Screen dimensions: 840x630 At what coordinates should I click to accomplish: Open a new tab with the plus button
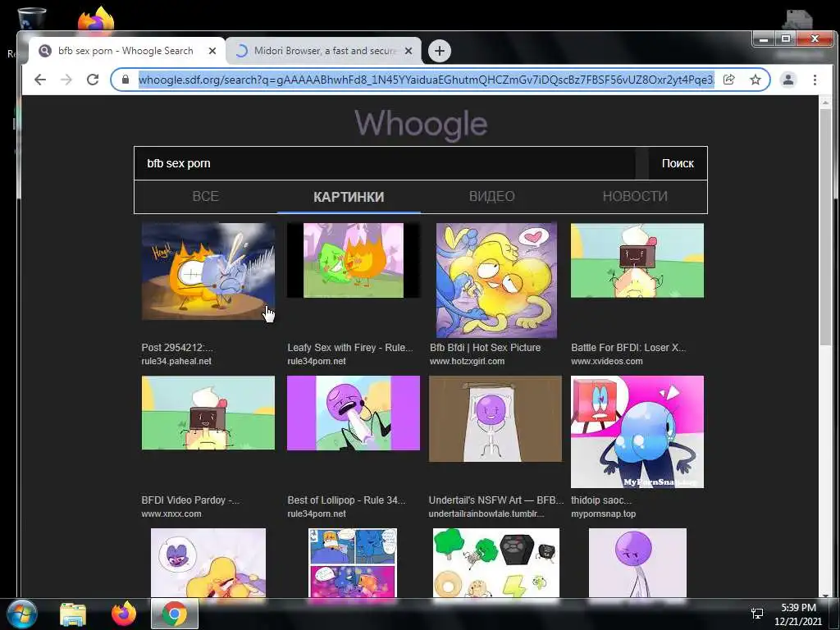(x=440, y=51)
